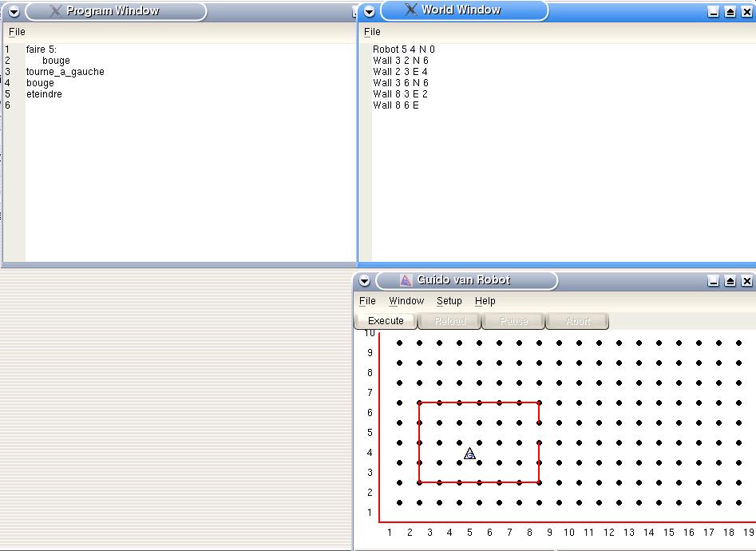Click the 'Wall 8 3 E 2' world line

(400, 93)
